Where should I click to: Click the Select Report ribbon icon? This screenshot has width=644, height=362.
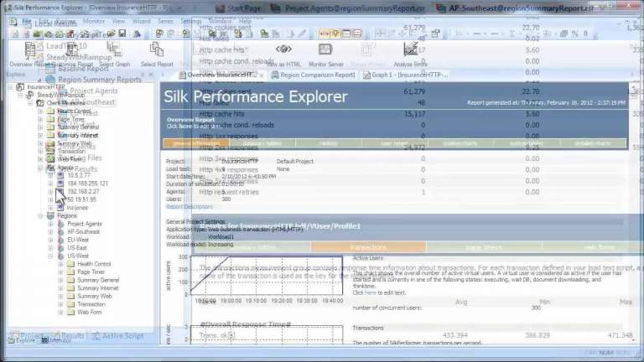point(157,49)
